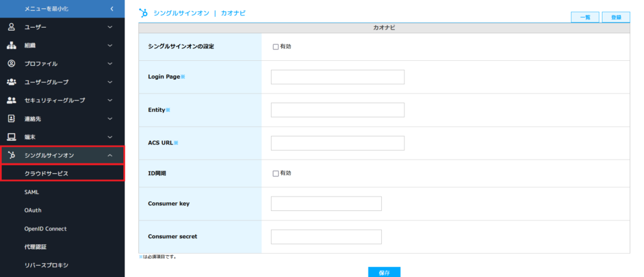Click the user icon in sidebar
This screenshot has height=277, width=644.
coord(11,27)
